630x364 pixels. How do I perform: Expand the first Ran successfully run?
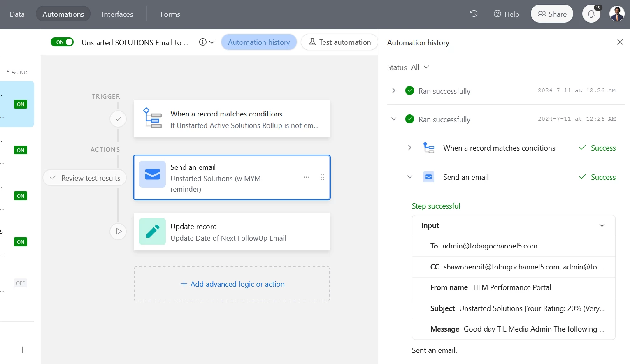394,90
